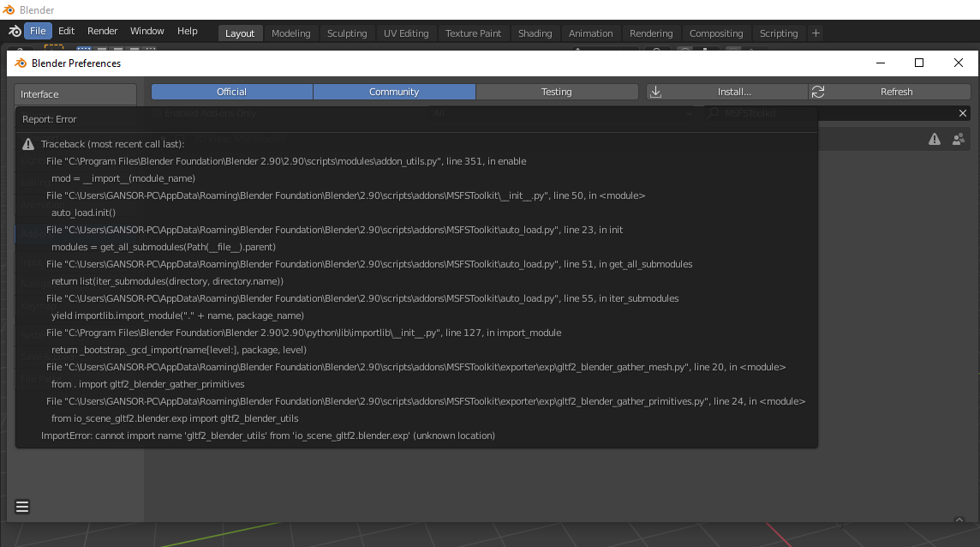This screenshot has height=547, width=980.
Task: Expand the All add-on category dropdown
Action: tap(563, 113)
